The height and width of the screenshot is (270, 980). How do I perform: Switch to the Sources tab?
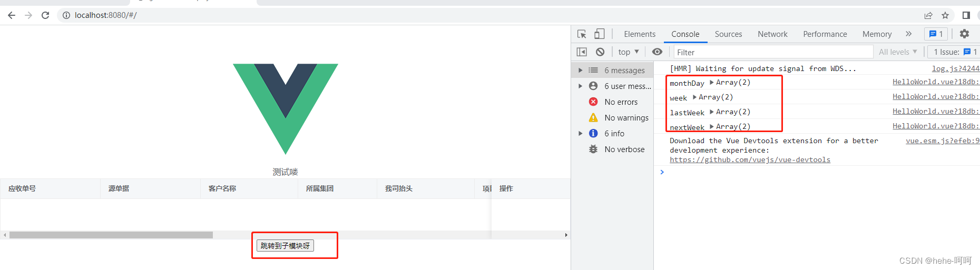click(728, 34)
